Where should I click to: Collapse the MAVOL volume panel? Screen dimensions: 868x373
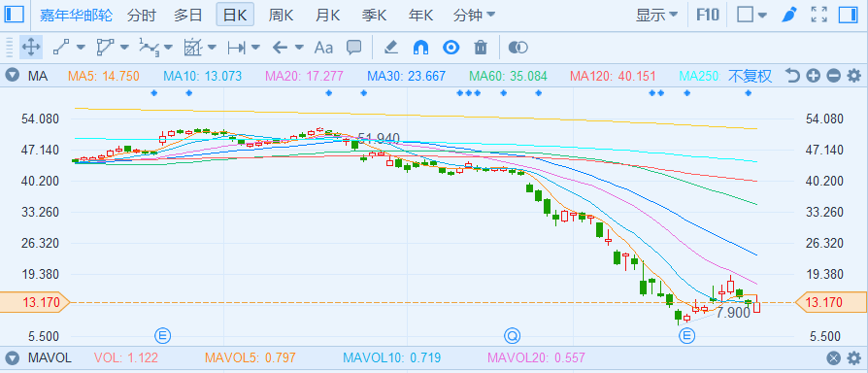click(13, 358)
